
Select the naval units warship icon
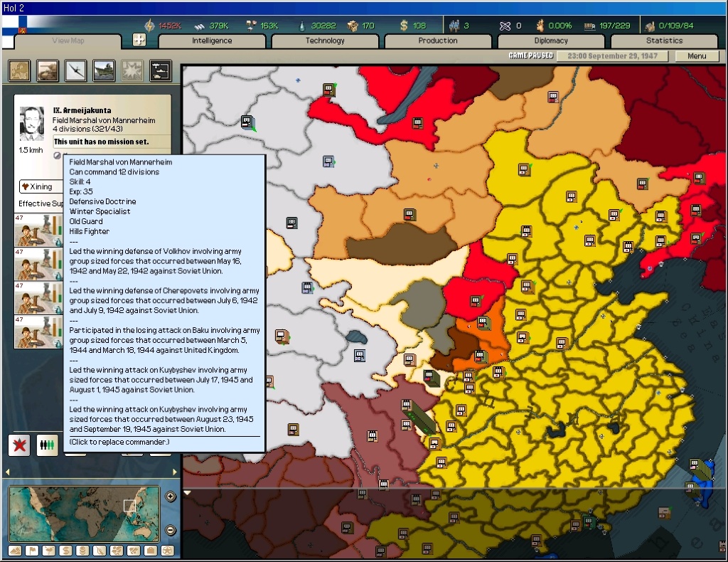coord(104,70)
